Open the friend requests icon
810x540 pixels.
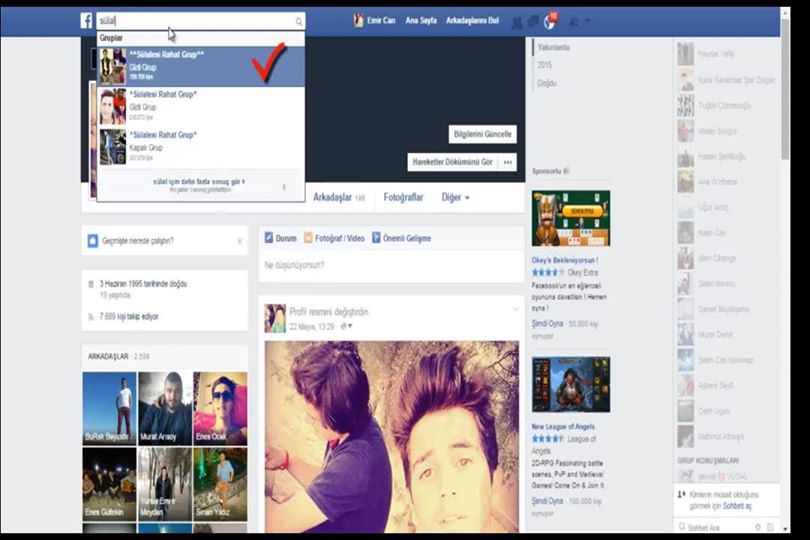click(517, 22)
